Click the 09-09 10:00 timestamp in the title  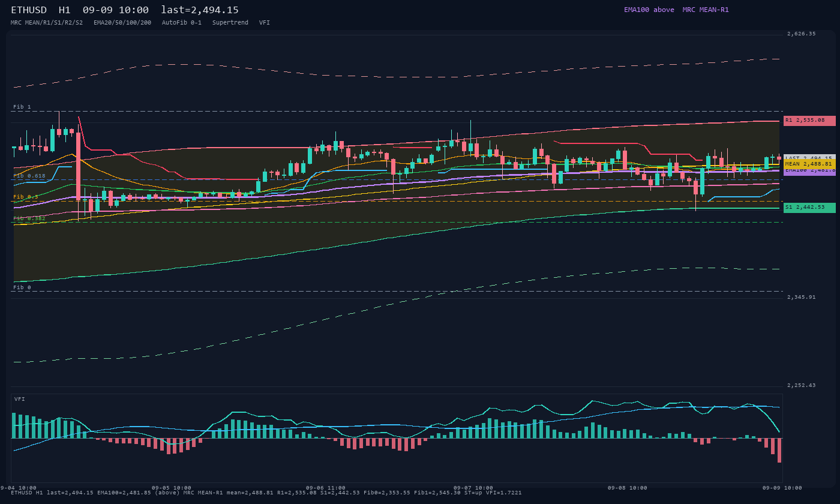point(116,10)
